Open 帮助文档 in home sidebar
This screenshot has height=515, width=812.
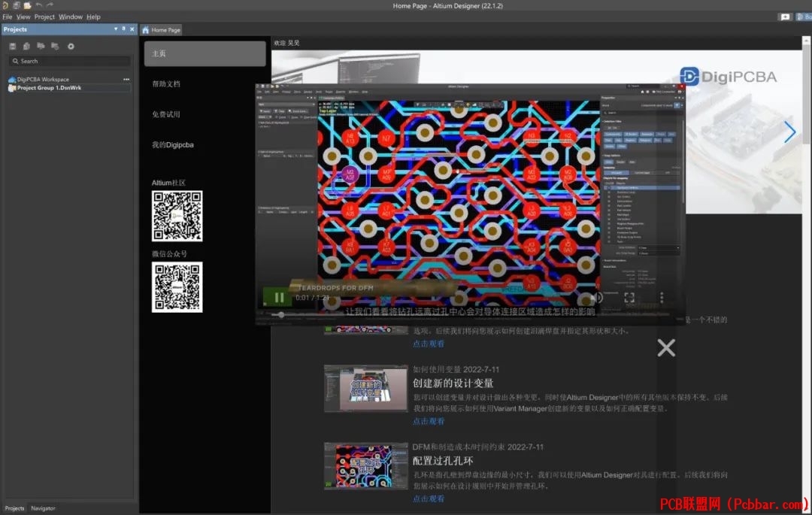point(166,84)
